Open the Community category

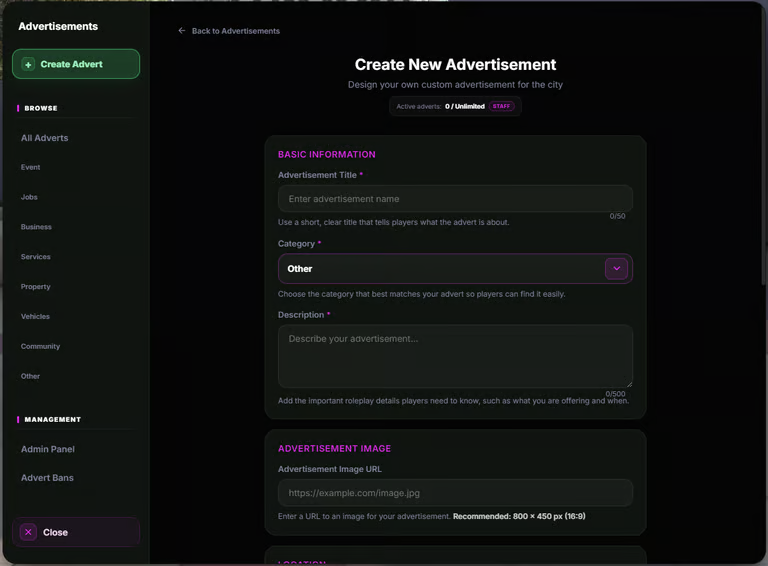tap(40, 346)
